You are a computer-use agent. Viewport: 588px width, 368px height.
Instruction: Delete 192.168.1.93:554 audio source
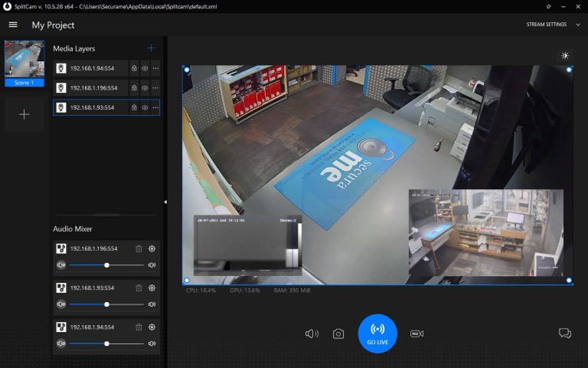tap(139, 288)
